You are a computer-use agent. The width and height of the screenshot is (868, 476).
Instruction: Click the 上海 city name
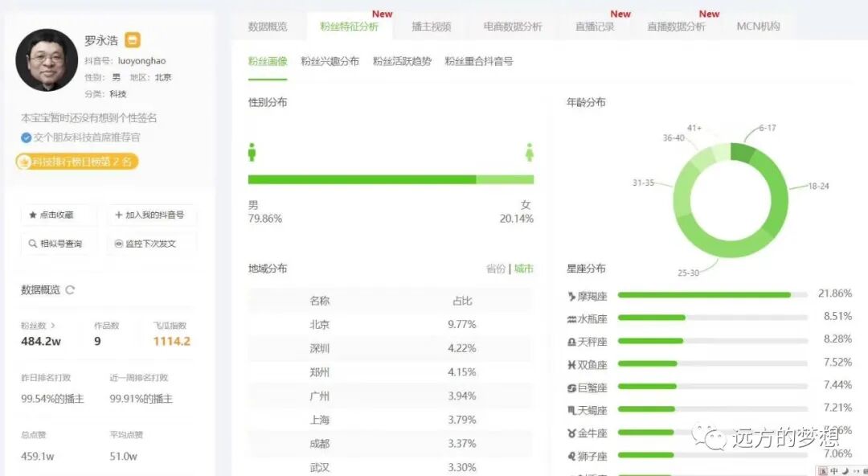tap(319, 420)
